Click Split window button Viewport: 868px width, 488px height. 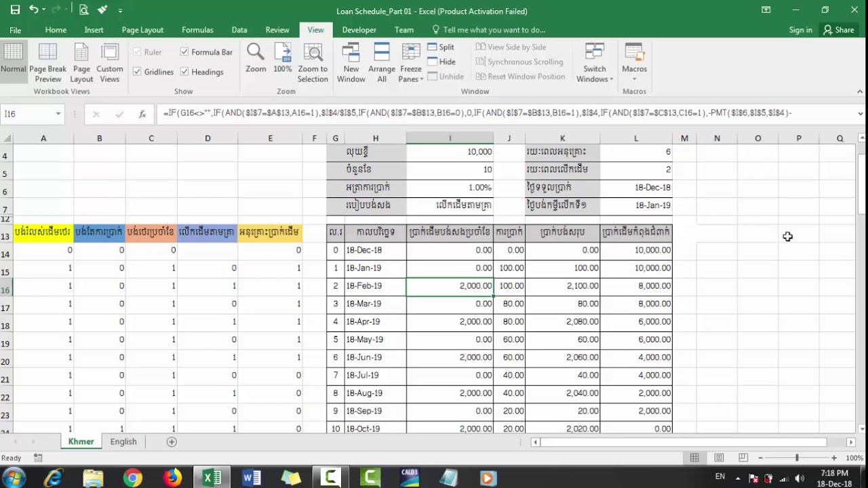[x=441, y=47]
